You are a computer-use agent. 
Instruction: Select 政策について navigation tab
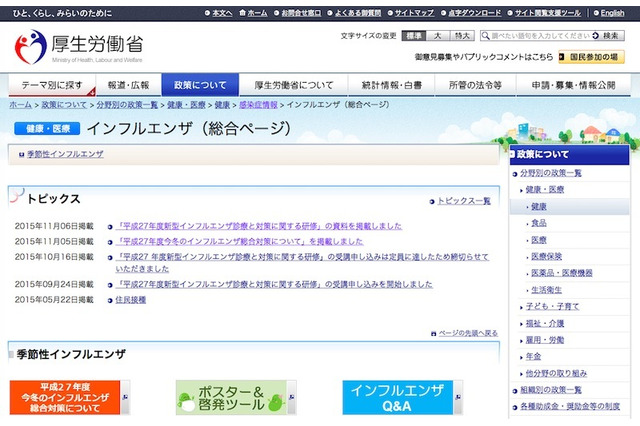tap(200, 85)
